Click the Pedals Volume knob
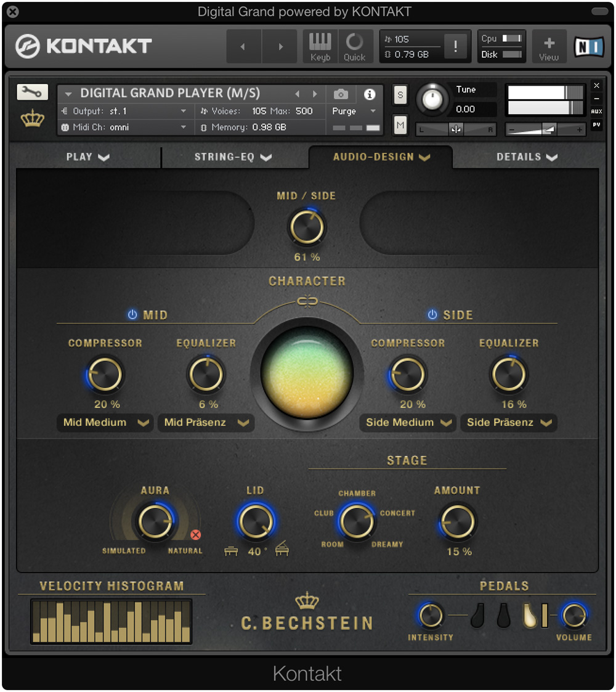Screen dimensions: 616x692 coord(574,615)
